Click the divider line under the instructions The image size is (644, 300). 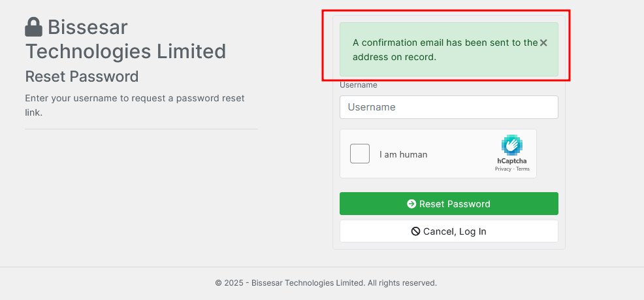[x=141, y=129]
